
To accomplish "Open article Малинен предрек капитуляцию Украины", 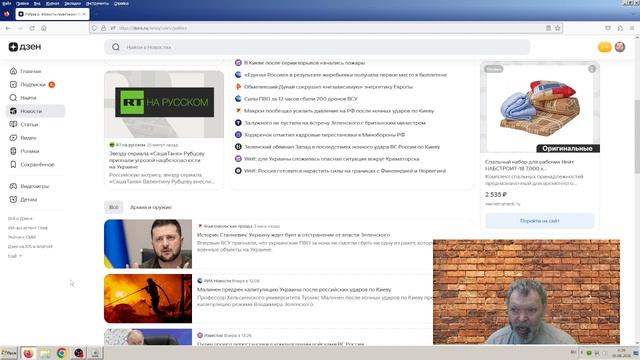I will 294,289.
